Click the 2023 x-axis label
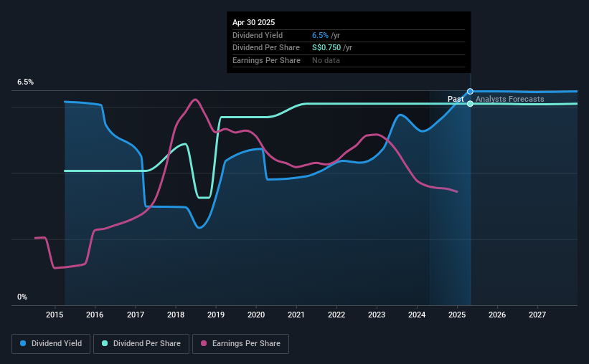Image resolution: width=589 pixels, height=364 pixels. click(x=377, y=315)
